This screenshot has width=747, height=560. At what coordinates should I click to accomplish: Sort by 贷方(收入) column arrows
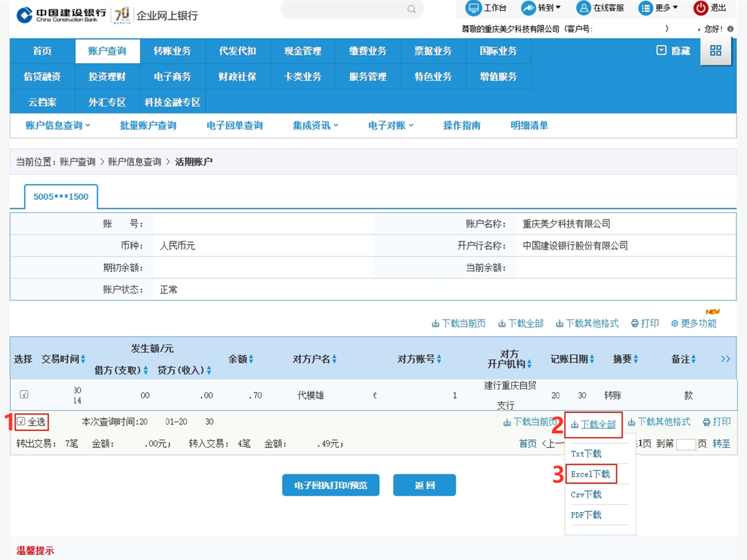tap(209, 370)
